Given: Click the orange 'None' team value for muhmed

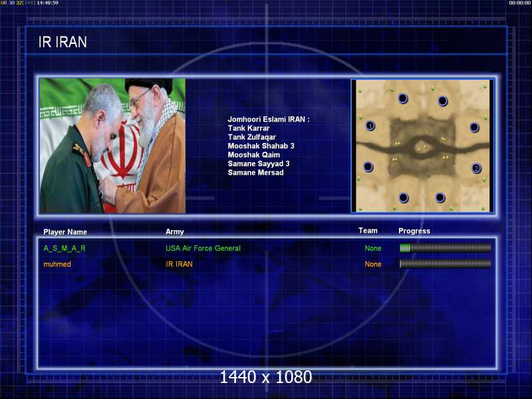Looking at the screenshot, I should [x=373, y=264].
